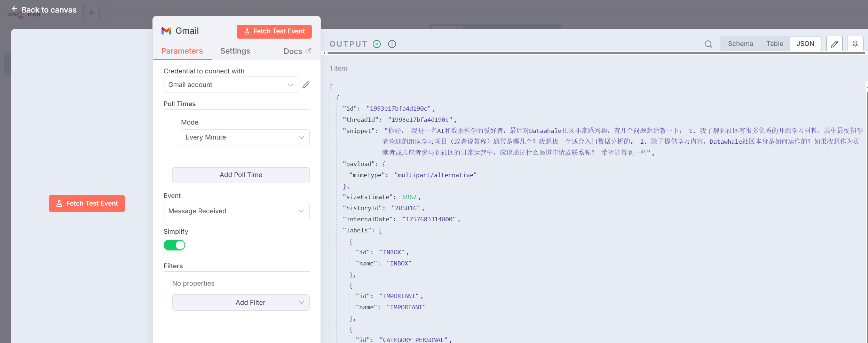Image resolution: width=868 pixels, height=343 pixels.
Task: Open the output info icon
Action: pyautogui.click(x=392, y=44)
